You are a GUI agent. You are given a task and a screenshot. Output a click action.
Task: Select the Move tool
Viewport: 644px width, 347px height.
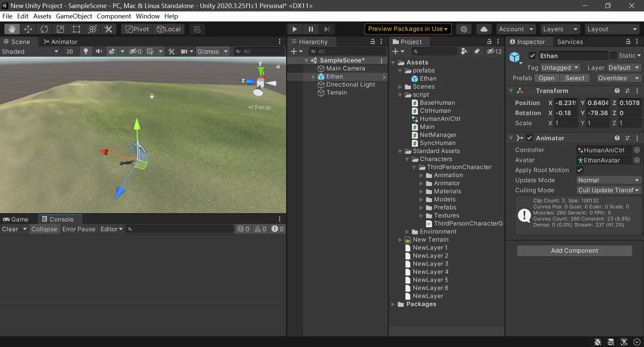pos(28,29)
